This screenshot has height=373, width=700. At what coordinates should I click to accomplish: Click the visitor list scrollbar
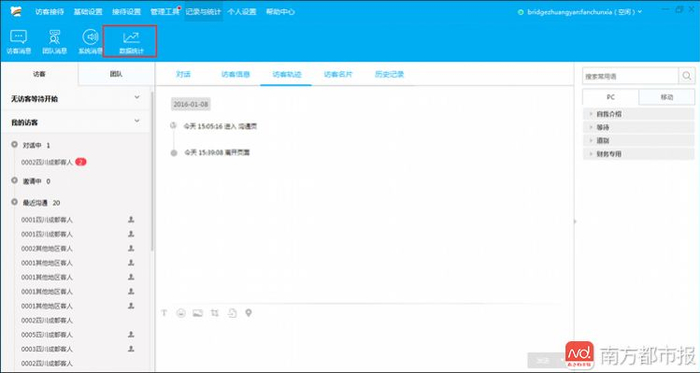click(153, 172)
